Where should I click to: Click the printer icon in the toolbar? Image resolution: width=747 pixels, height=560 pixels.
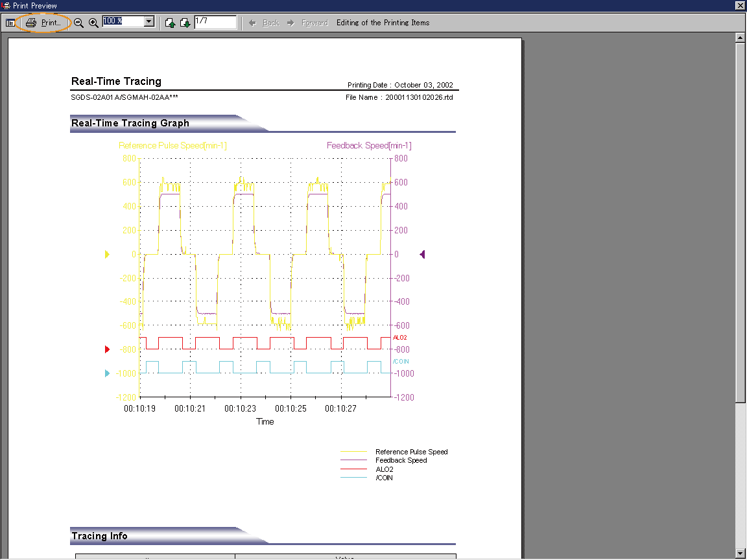tap(30, 23)
